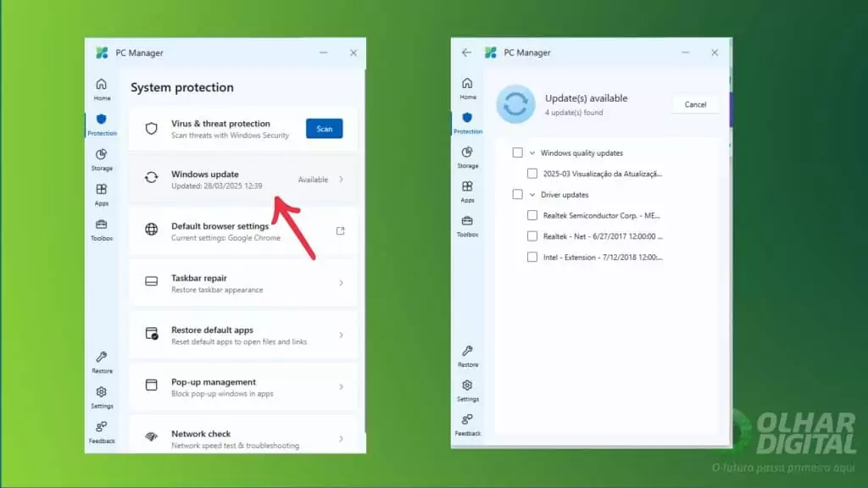Open Toolbox in right window sidebar
868x488 pixels.
click(x=468, y=225)
